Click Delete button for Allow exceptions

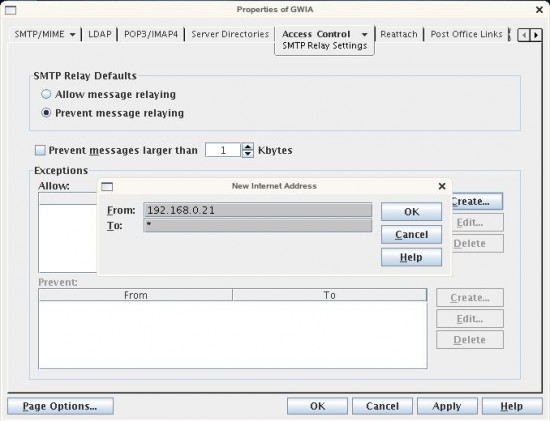tap(478, 243)
